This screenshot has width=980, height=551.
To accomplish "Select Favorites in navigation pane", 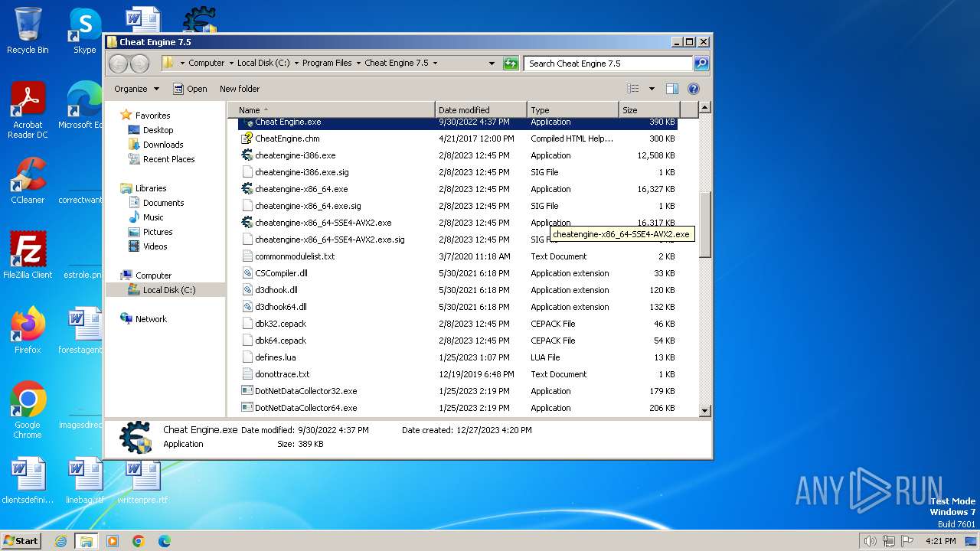I will [x=152, y=116].
